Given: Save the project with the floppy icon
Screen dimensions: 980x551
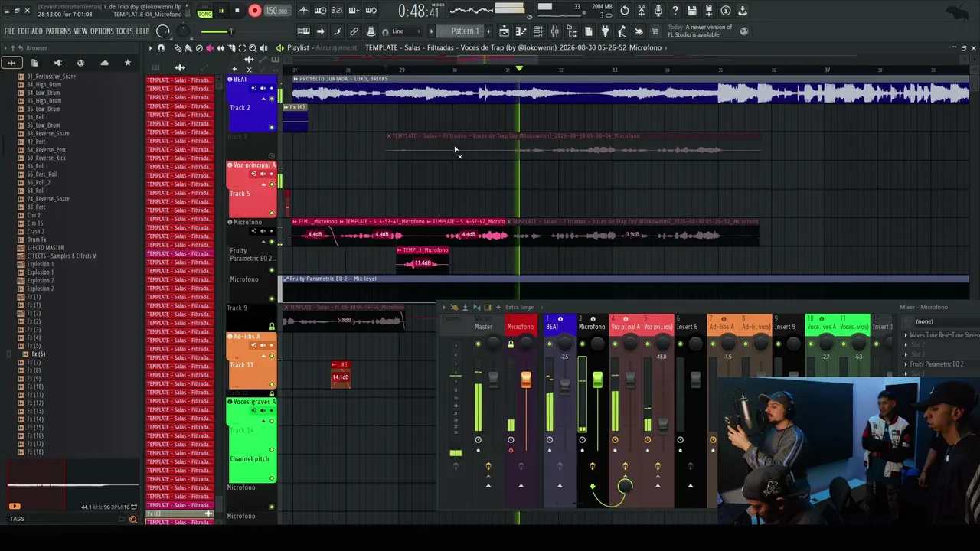Looking at the screenshot, I should 692,11.
